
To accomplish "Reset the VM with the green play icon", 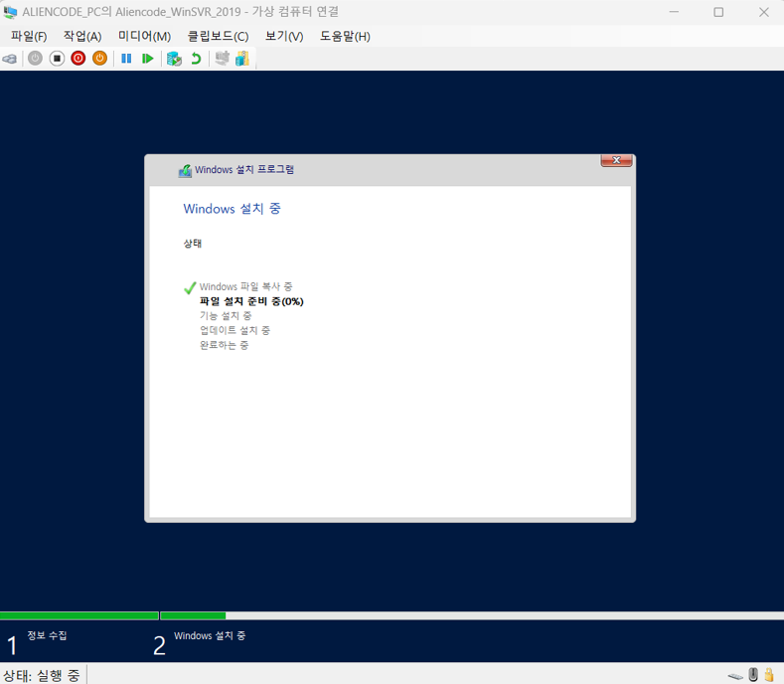I will coord(147,59).
